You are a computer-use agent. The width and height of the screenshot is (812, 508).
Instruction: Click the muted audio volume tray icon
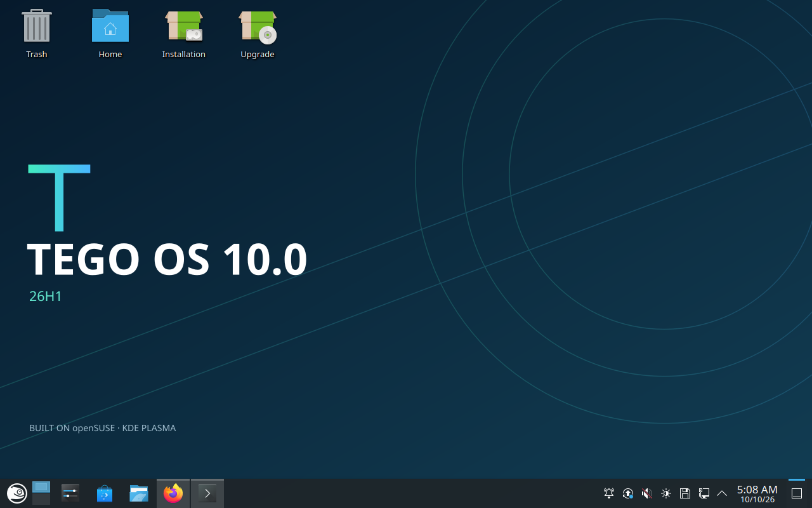(x=647, y=493)
